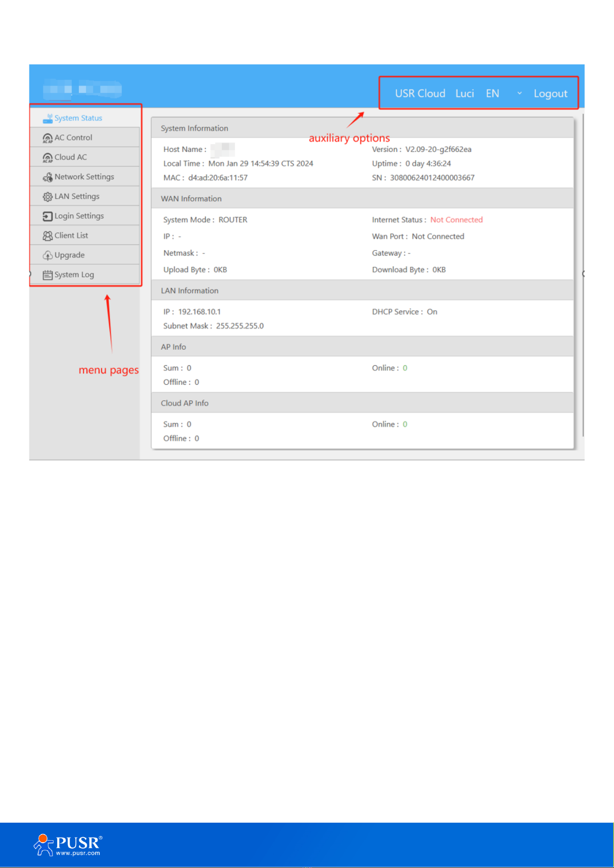Click the blurred brand logo at top-left

(82, 90)
